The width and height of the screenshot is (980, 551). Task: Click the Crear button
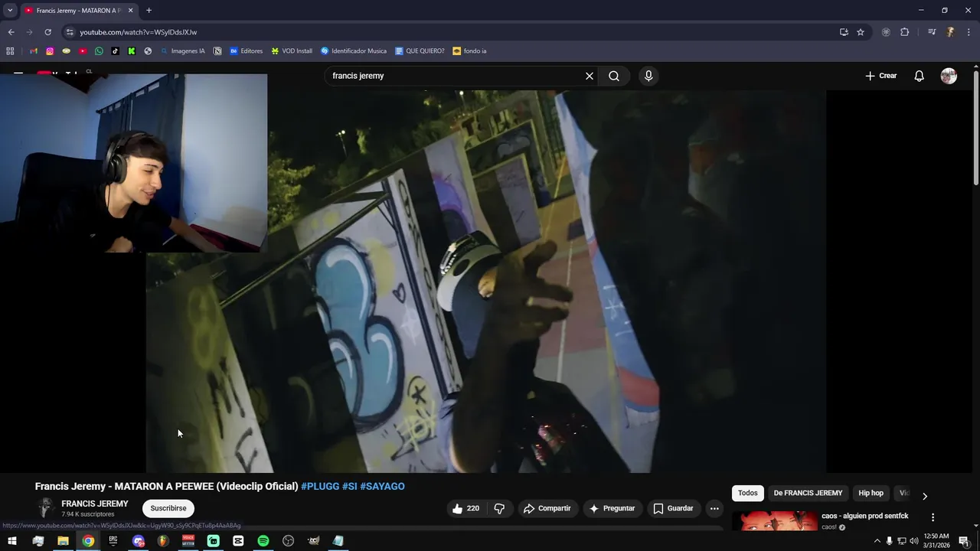pos(881,76)
